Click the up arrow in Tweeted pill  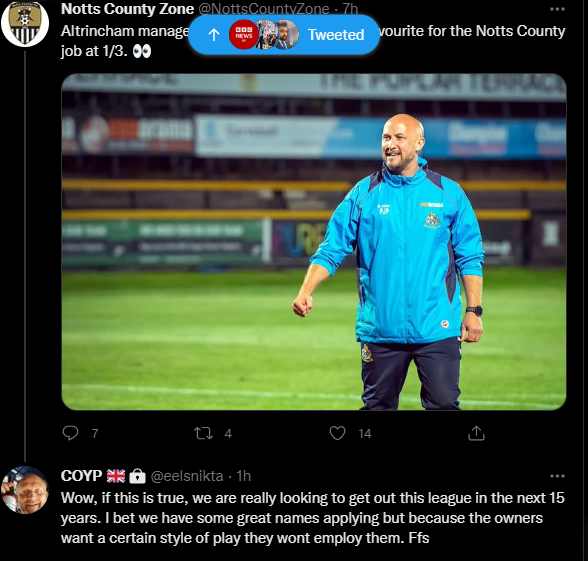[214, 35]
